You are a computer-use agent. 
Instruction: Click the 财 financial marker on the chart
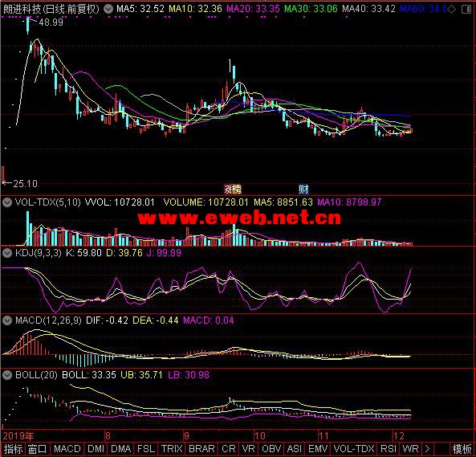coord(303,190)
